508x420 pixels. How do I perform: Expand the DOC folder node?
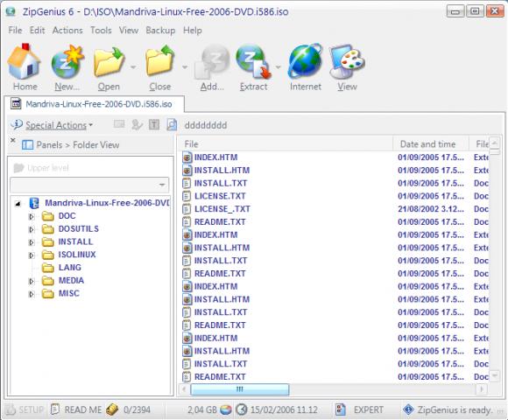coord(32,216)
